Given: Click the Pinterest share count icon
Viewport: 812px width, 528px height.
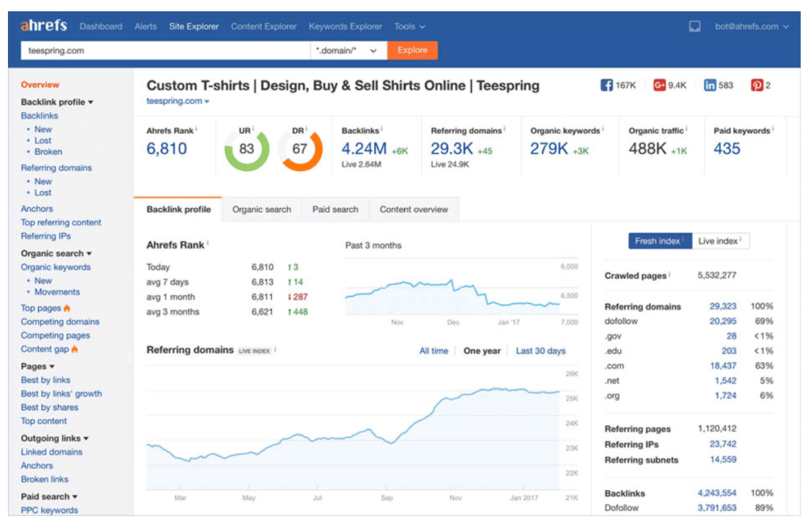Looking at the screenshot, I should (x=756, y=86).
